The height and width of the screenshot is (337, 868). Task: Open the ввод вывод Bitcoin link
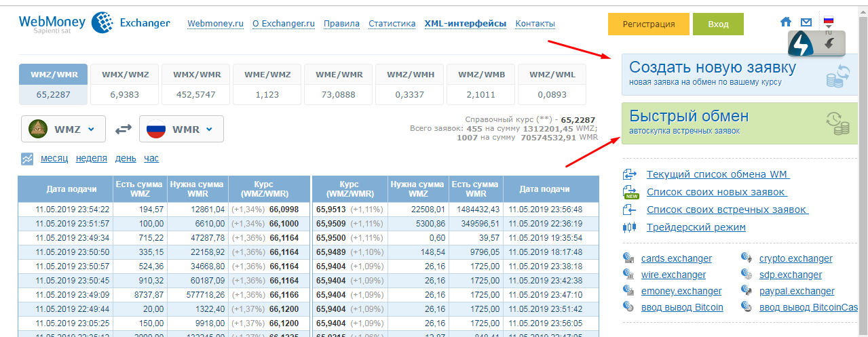click(x=682, y=307)
